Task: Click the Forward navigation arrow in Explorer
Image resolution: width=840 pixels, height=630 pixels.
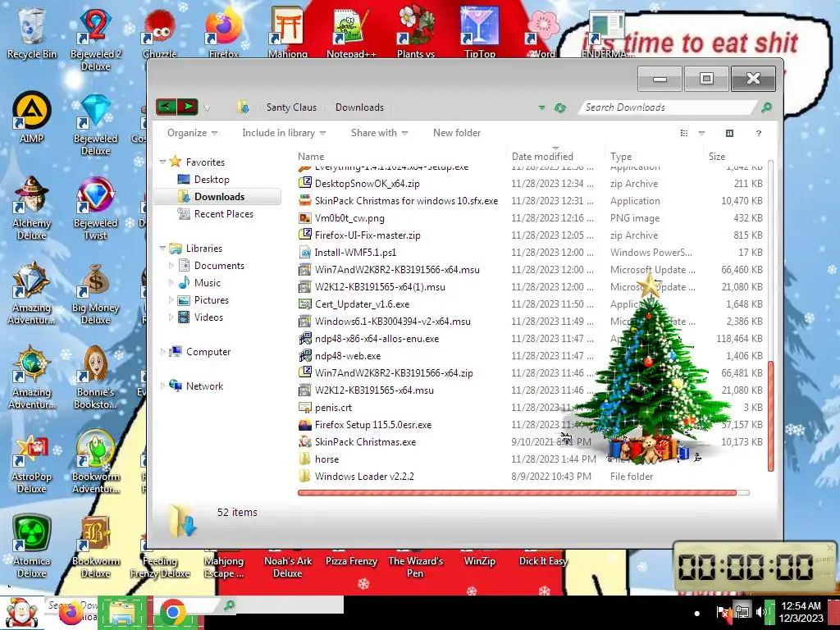Action: 188,107
